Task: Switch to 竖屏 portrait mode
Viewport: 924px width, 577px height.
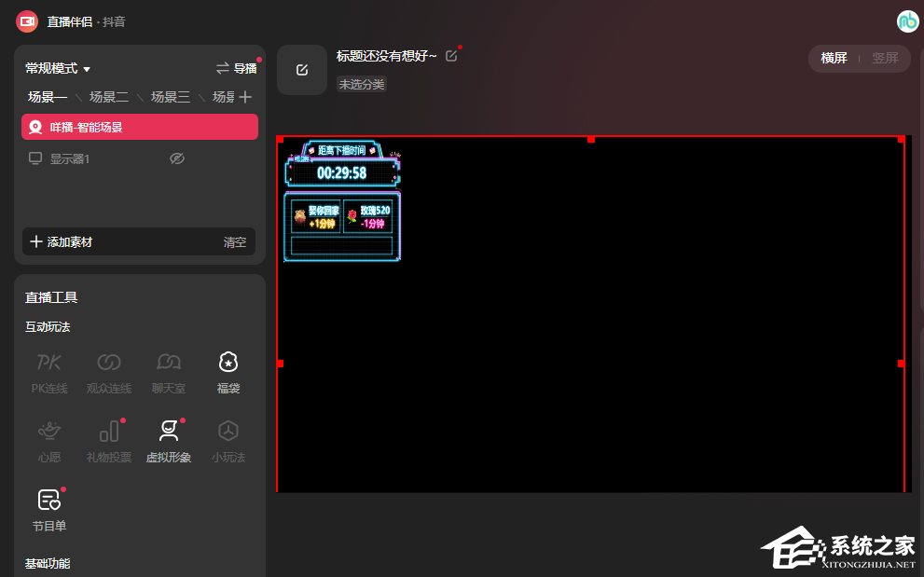Action: (885, 58)
